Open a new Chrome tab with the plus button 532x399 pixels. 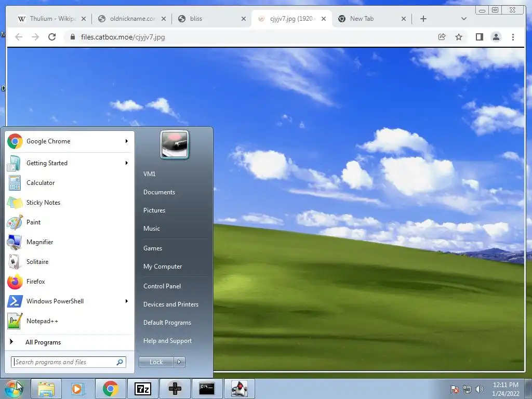423,19
